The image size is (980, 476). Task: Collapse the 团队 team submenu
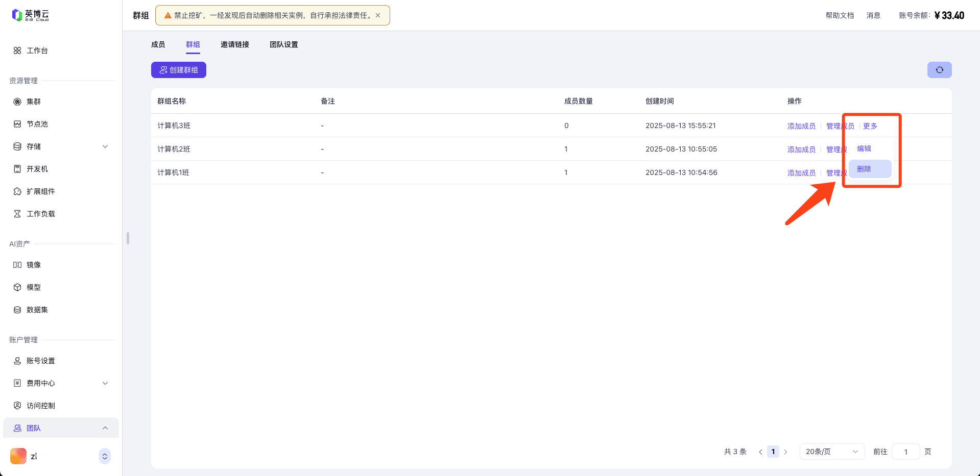point(105,428)
